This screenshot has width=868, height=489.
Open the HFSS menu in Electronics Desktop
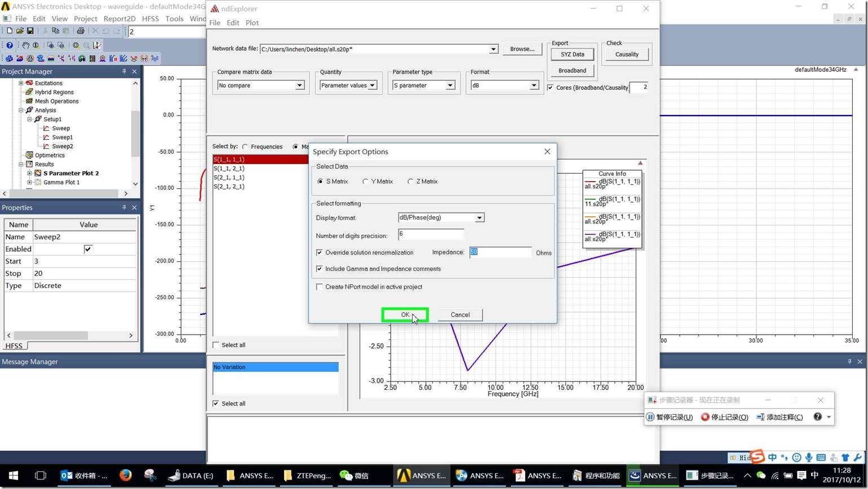(x=150, y=19)
